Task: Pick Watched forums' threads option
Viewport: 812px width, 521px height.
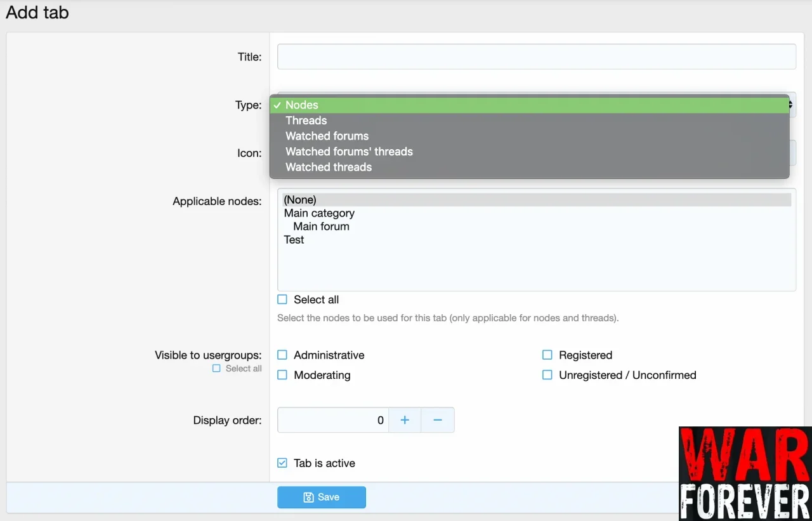Action: [530, 152]
